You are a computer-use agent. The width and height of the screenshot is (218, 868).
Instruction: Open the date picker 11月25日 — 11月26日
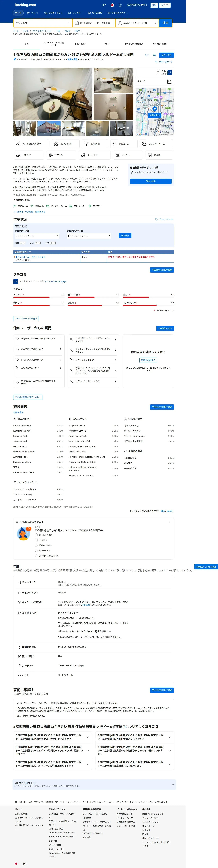[94, 23]
